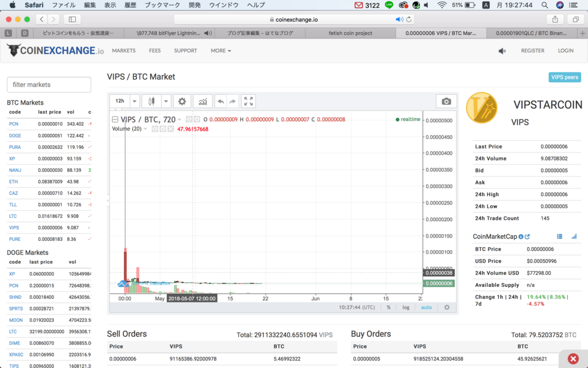Open the indicators chart icon
Viewport: 588px width, 368px height.
[203, 101]
